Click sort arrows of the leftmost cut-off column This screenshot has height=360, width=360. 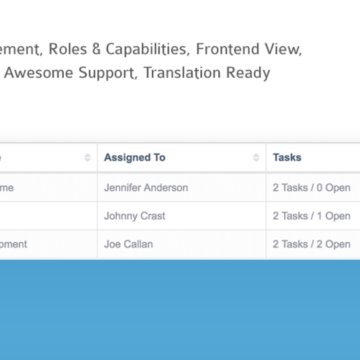tap(87, 158)
